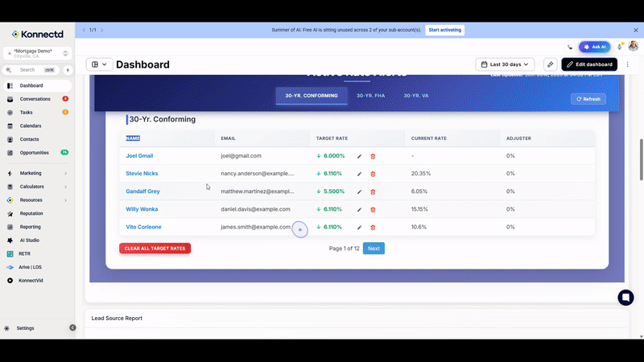
Task: Switch to 30-YR. VA tab
Action: 415,96
